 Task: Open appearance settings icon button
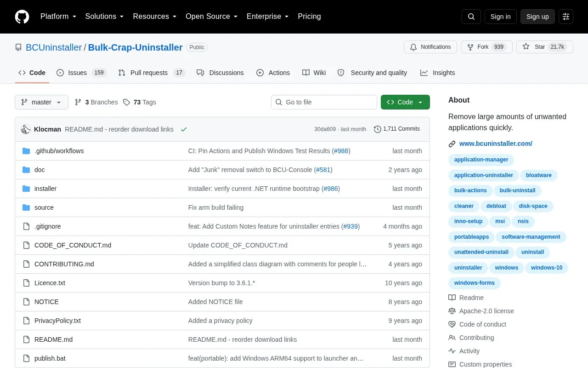tap(566, 17)
